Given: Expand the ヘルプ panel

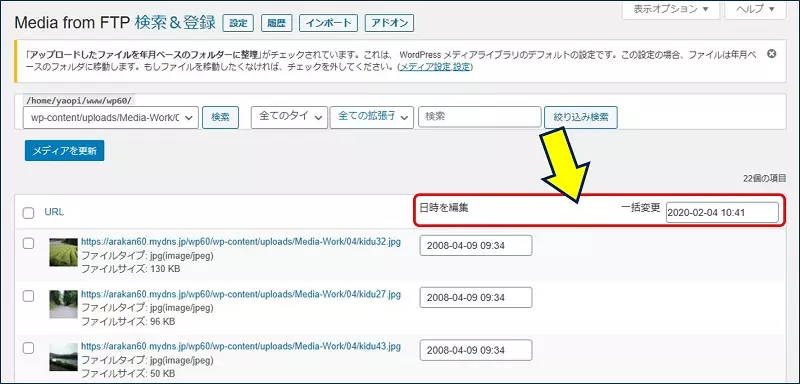Looking at the screenshot, I should coord(756,10).
